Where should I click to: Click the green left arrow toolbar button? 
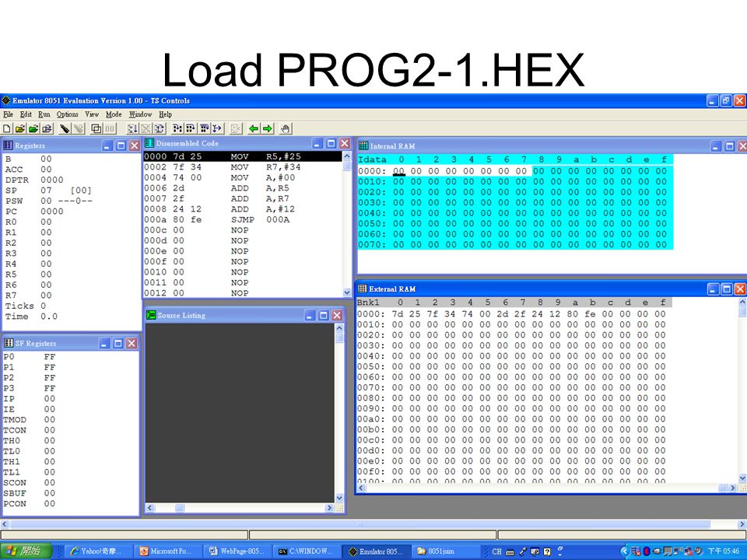click(254, 128)
